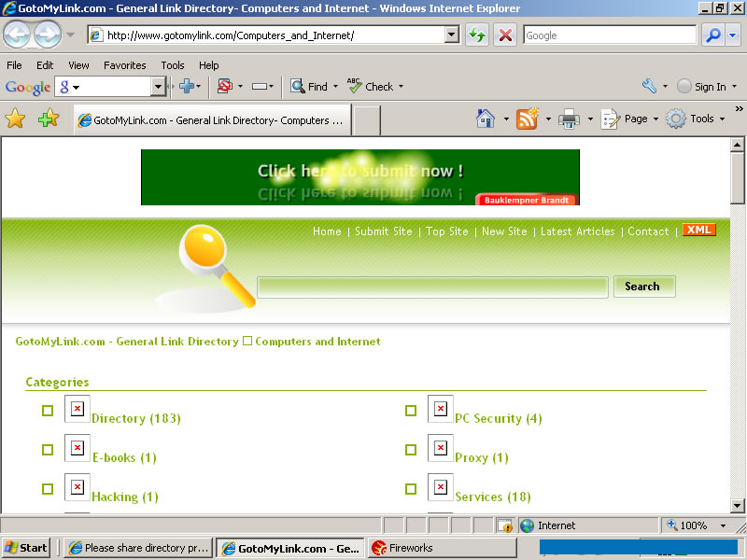Click the Page icon in the command bar
The height and width of the screenshot is (560, 747).
(x=611, y=119)
